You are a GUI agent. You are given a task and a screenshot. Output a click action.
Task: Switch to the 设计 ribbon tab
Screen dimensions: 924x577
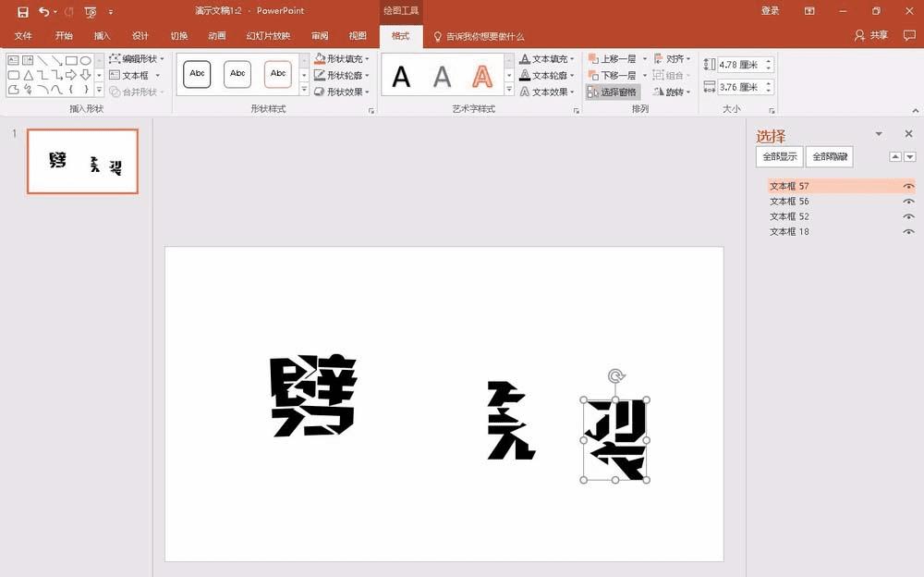click(x=140, y=36)
